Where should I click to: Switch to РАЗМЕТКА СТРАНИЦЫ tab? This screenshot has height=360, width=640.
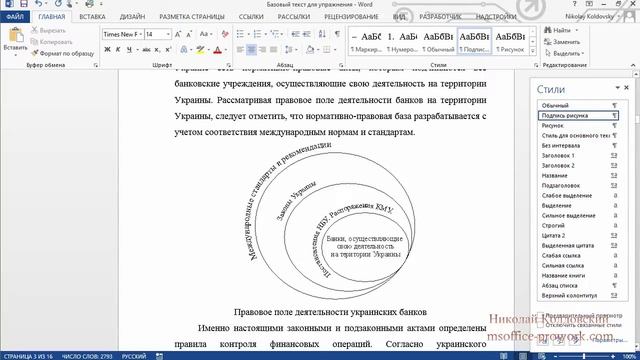(x=192, y=17)
